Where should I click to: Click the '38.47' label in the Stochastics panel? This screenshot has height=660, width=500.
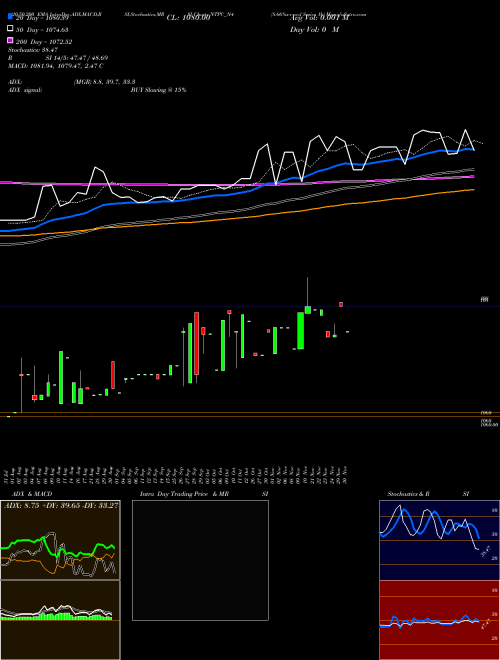click(x=485, y=551)
